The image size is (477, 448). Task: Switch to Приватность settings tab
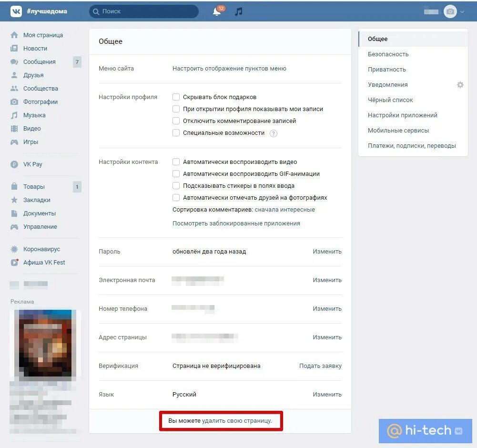click(x=413, y=70)
